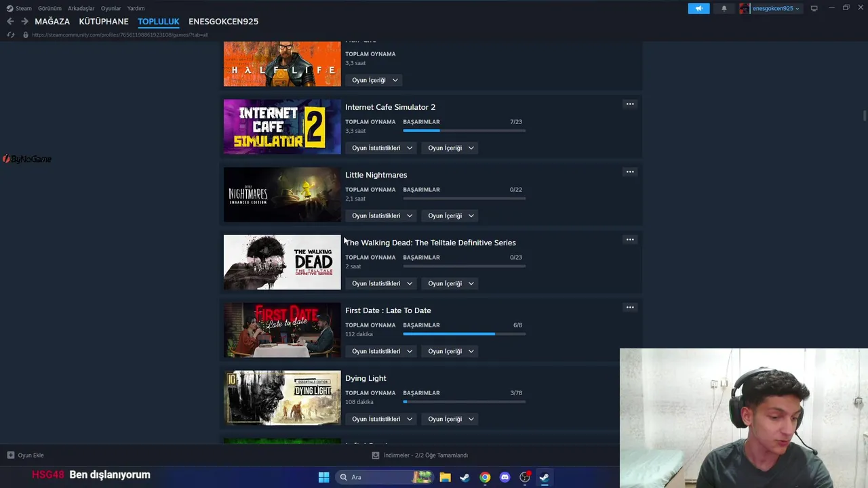Click the page URL address field
The width and height of the screenshot is (868, 488).
pos(120,35)
